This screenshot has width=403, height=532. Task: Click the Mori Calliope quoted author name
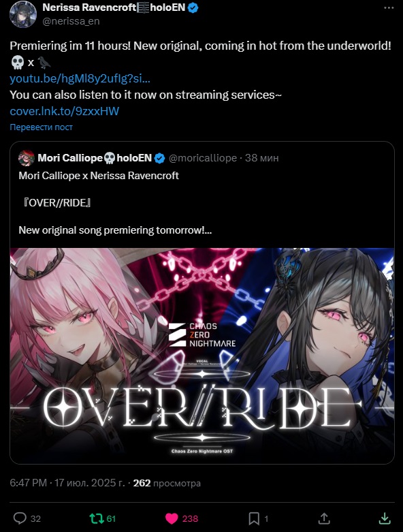click(x=70, y=158)
